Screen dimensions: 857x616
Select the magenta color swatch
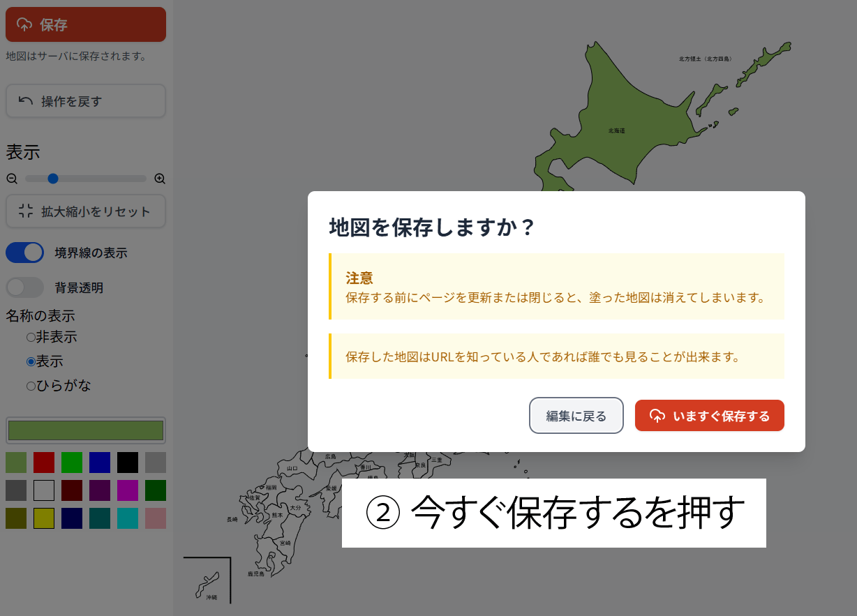point(128,490)
